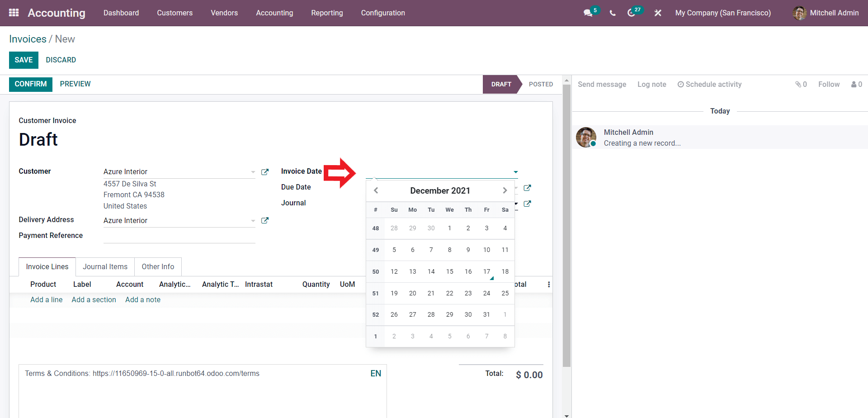Open Customer external link icon for Azure Interior

coord(265,172)
